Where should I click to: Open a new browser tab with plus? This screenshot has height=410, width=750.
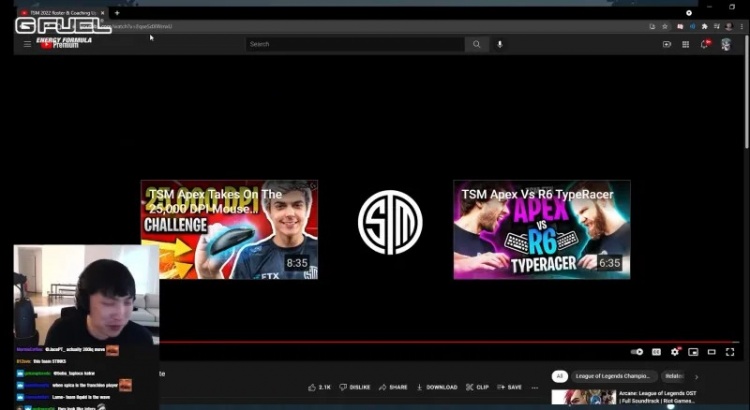(x=117, y=13)
